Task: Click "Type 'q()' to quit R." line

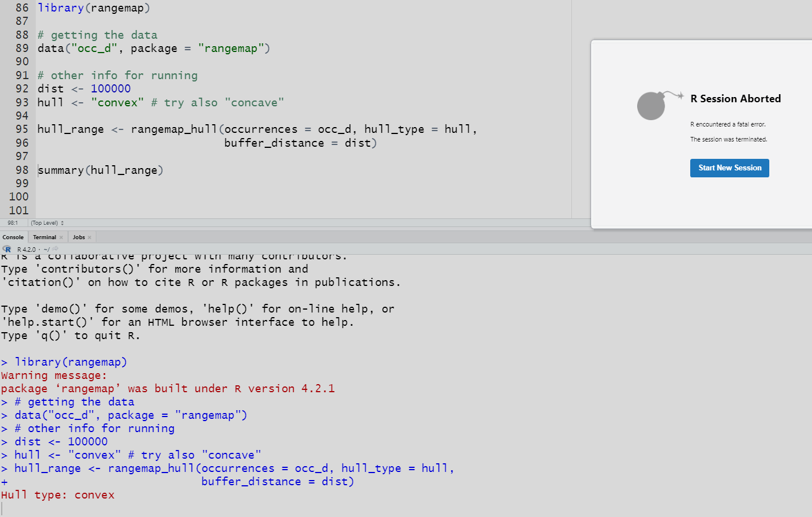Action: point(70,336)
